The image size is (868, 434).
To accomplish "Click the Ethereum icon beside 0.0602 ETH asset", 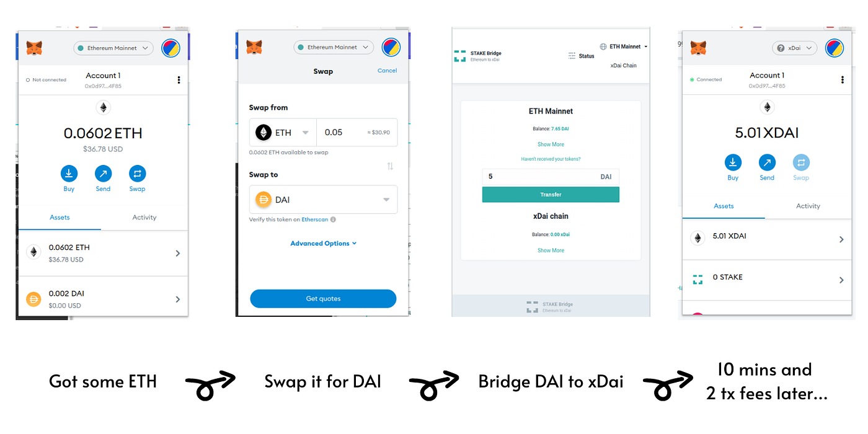I will (33, 252).
